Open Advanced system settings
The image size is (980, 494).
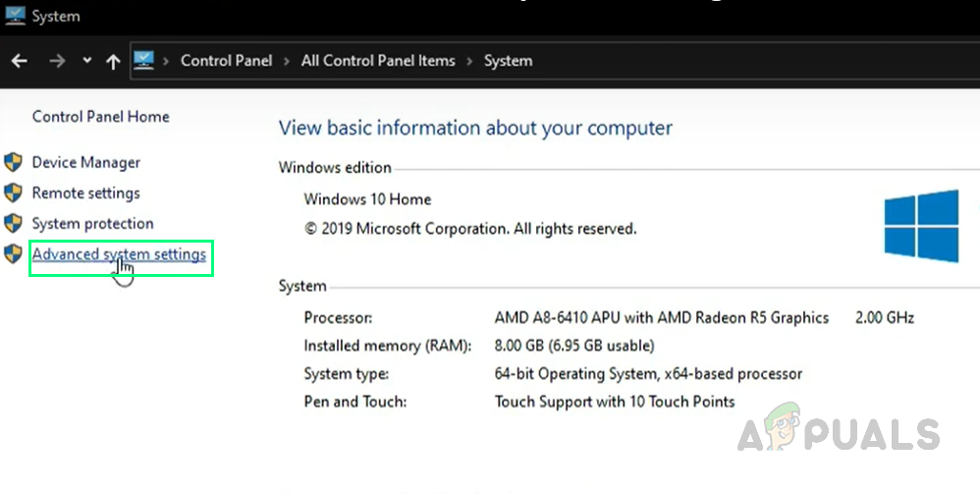pyautogui.click(x=119, y=254)
